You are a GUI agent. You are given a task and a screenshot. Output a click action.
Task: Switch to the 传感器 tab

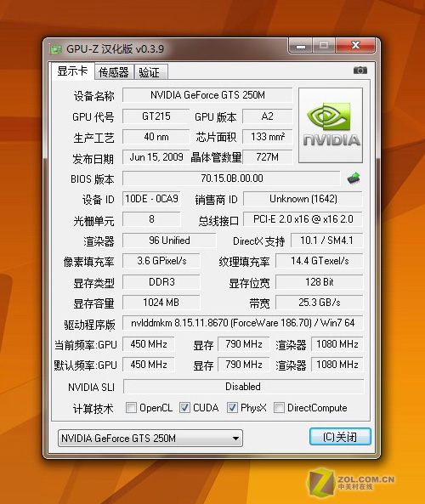(x=114, y=72)
